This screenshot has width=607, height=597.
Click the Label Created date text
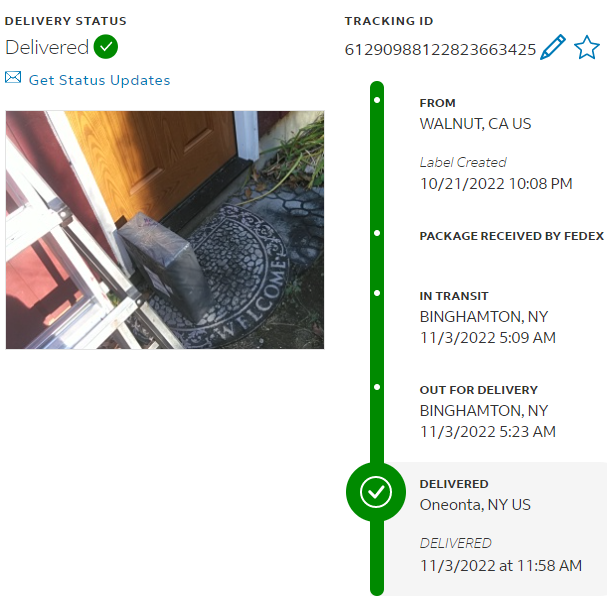pos(496,184)
